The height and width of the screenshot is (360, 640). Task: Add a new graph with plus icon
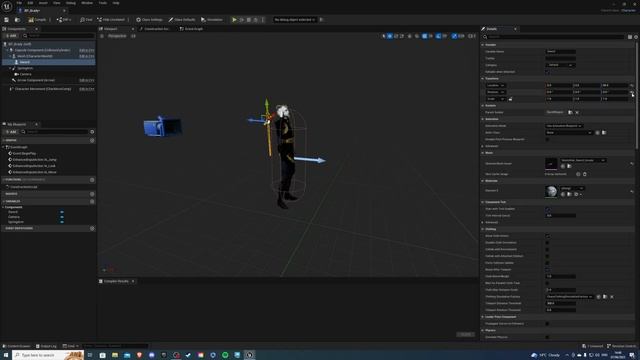coord(92,140)
